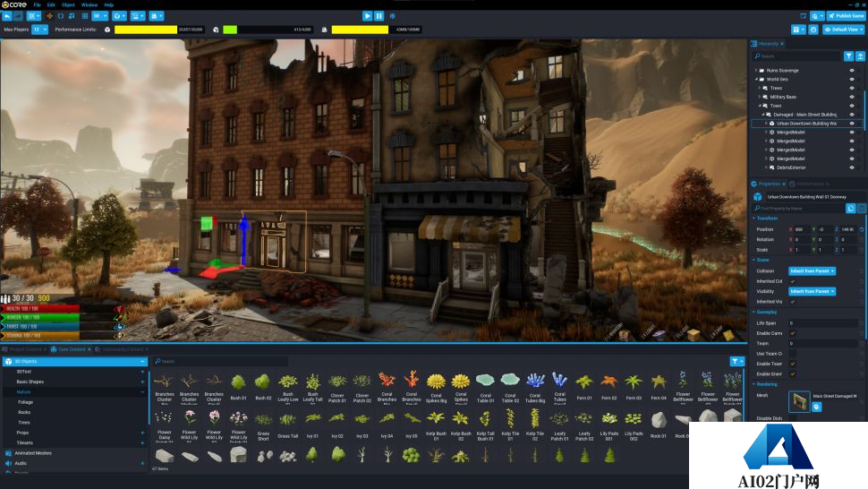Toggle visibility of the Town group
The image size is (868, 489).
tap(852, 106)
